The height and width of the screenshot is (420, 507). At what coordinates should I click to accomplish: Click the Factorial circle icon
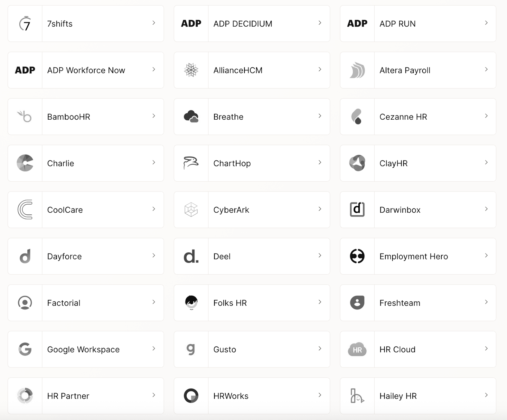click(x=25, y=303)
